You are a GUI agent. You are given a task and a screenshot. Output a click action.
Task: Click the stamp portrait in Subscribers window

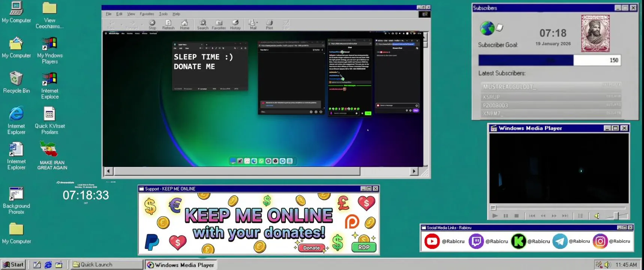coord(595,33)
